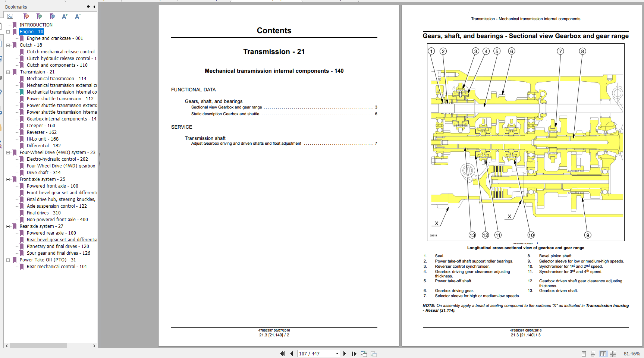Open Mechanical transmission - 114 bookmark
Viewport: 644px width, 358px height.
coord(56,79)
